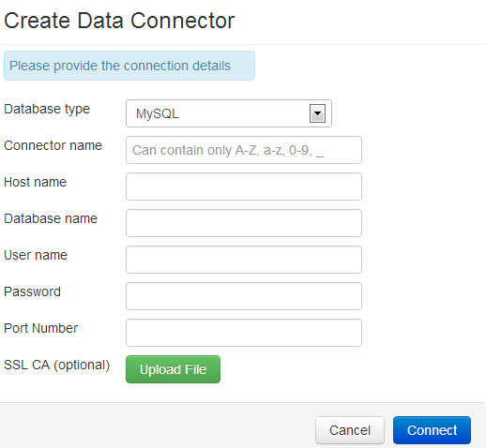The width and height of the screenshot is (486, 448).
Task: Click the blue Connect button
Action: tap(432, 430)
